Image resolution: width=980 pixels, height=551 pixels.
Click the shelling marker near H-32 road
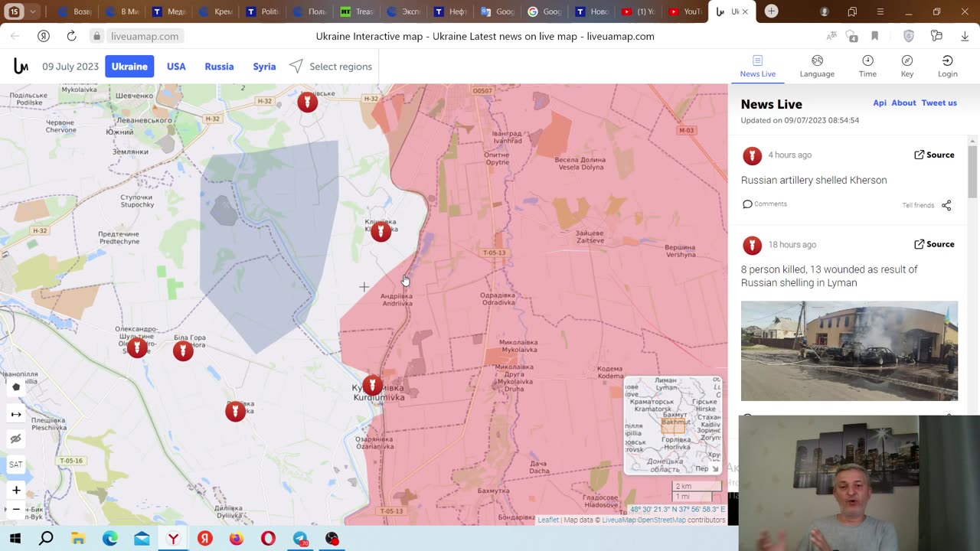coord(307,102)
